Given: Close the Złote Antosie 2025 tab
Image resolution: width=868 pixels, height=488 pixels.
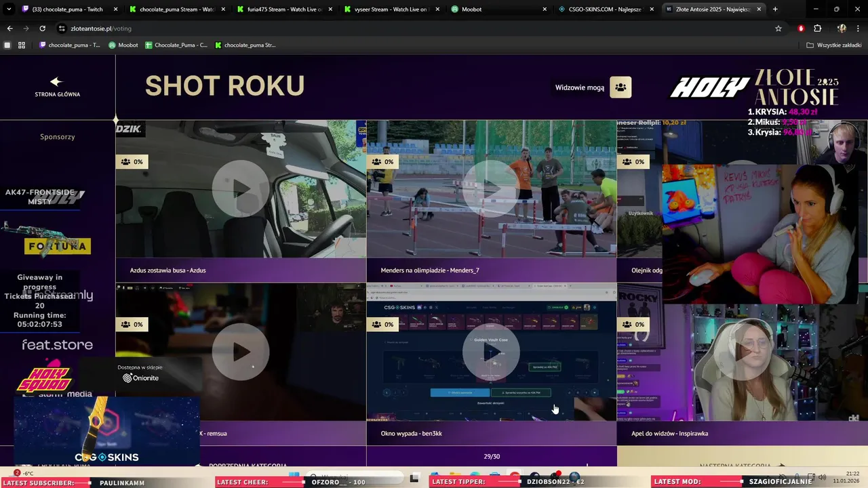Looking at the screenshot, I should coord(759,9).
